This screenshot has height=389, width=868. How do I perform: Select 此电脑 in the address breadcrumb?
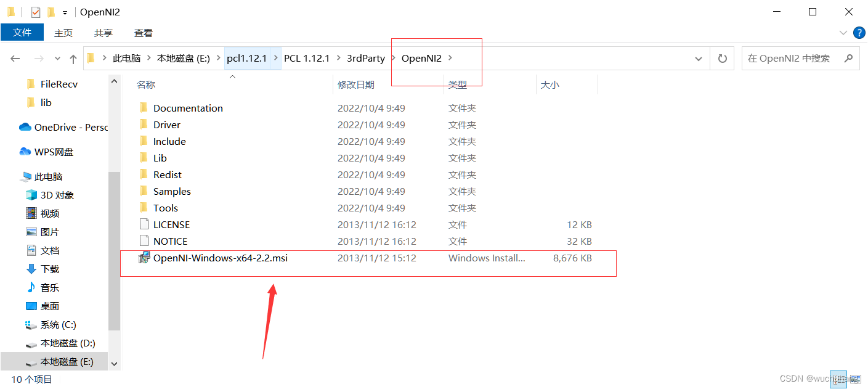click(126, 59)
